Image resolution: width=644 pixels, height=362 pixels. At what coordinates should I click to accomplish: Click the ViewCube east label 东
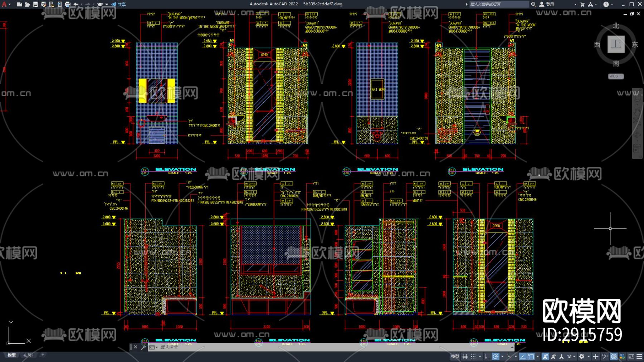(x=635, y=44)
